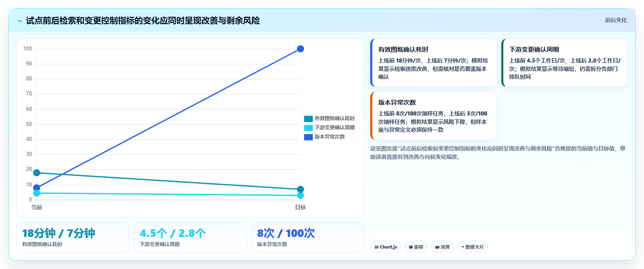Click the 有效图纸确认耗时 point at 目标 (7)
Viewport: 644px width, 269px height.
point(301,189)
